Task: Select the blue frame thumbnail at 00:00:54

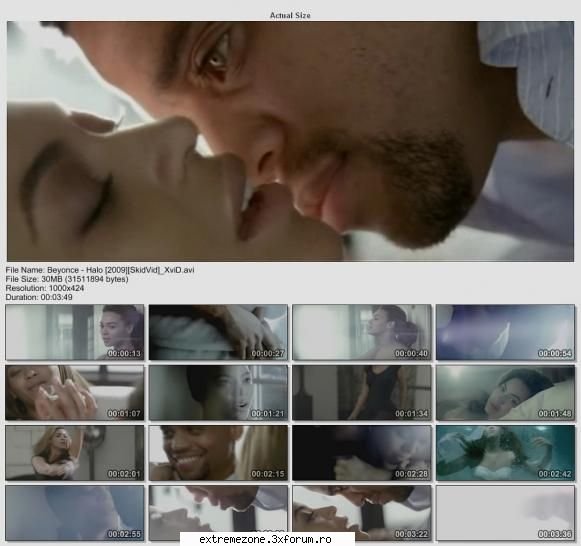Action: coord(505,332)
